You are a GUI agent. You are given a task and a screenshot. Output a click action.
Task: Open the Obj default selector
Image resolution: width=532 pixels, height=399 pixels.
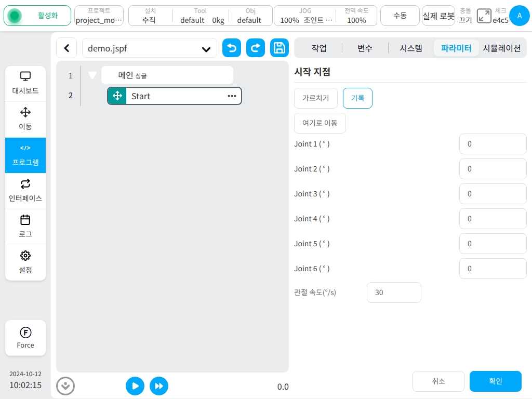pos(249,16)
